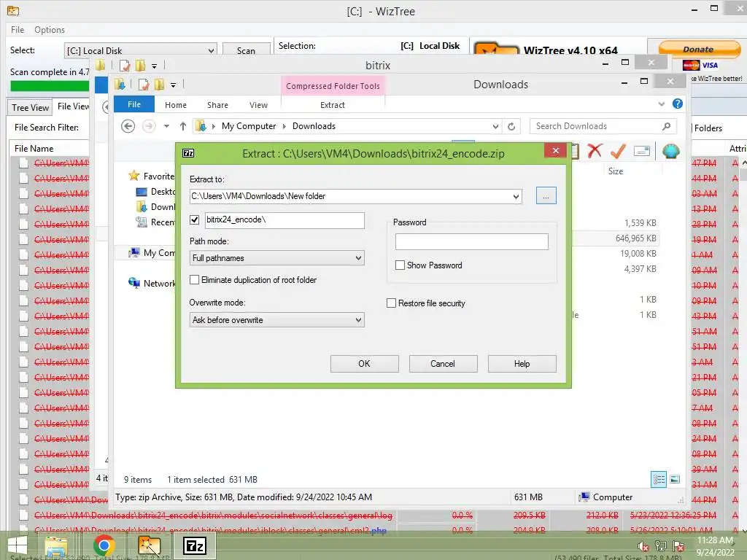747x560 pixels.
Task: Click Size column header in Downloads
Action: [x=616, y=171]
